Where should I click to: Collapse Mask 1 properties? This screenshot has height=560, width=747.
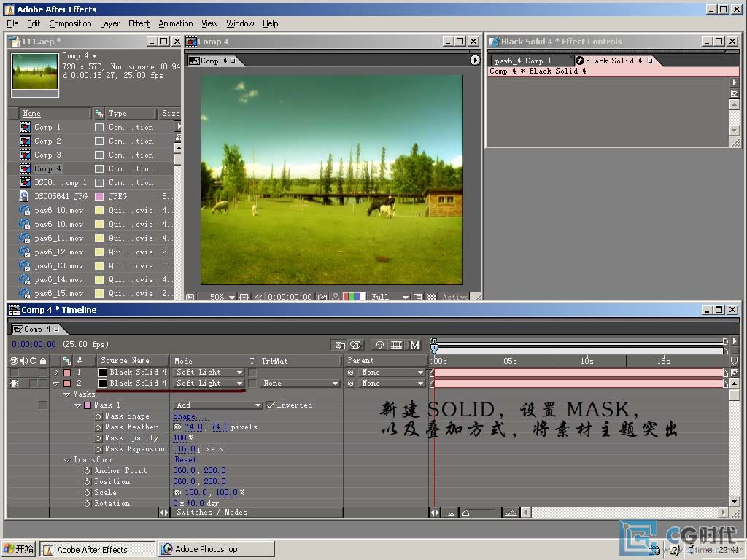[x=77, y=405]
